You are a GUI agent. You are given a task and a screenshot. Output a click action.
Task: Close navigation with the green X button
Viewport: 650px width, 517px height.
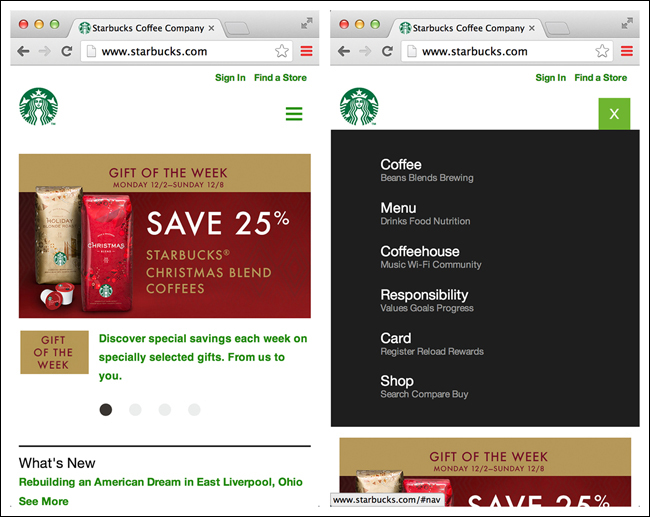[614, 114]
